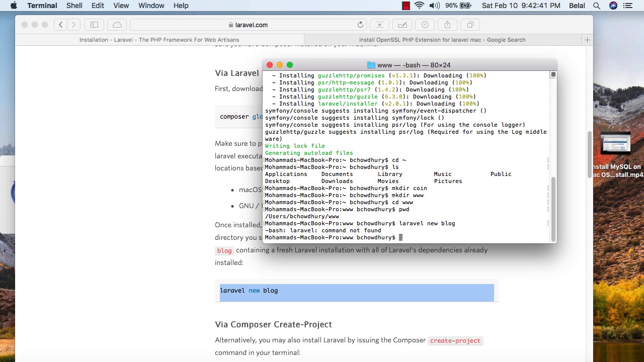Toggle the Safari sidebar
Image resolution: width=644 pixels, height=362 pixels.
(94, 25)
